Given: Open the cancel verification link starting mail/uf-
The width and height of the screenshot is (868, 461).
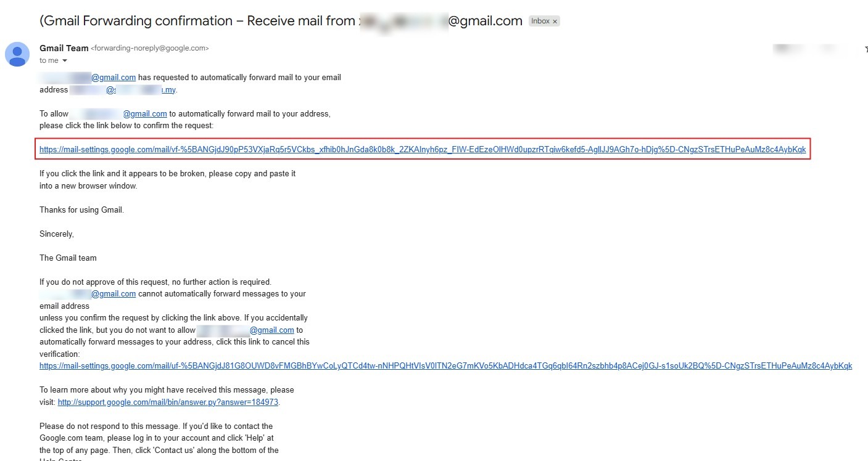Looking at the screenshot, I should (445, 366).
